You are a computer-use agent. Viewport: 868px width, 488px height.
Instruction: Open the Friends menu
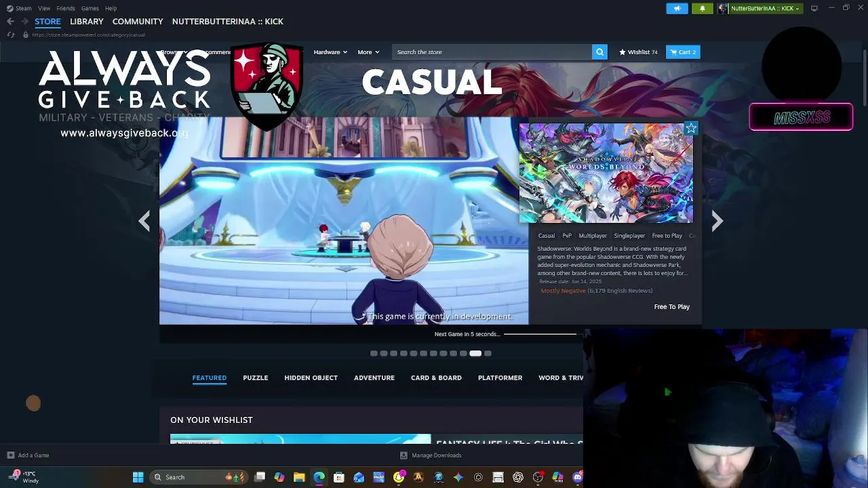click(x=66, y=8)
